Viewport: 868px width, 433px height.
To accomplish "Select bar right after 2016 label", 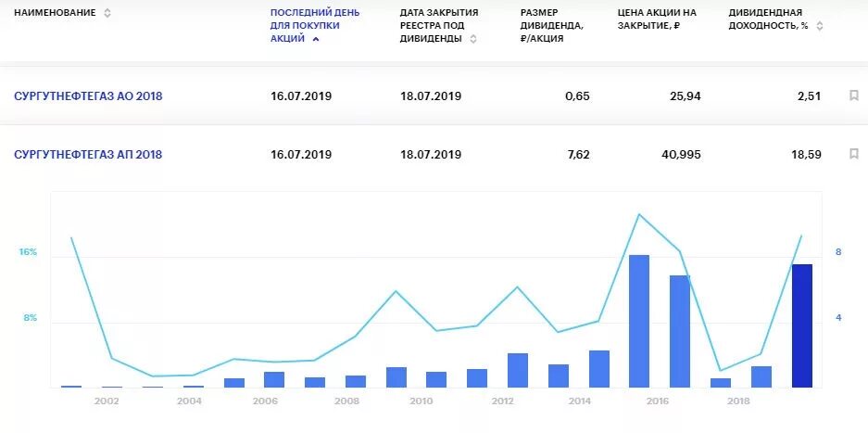I will tap(680, 332).
